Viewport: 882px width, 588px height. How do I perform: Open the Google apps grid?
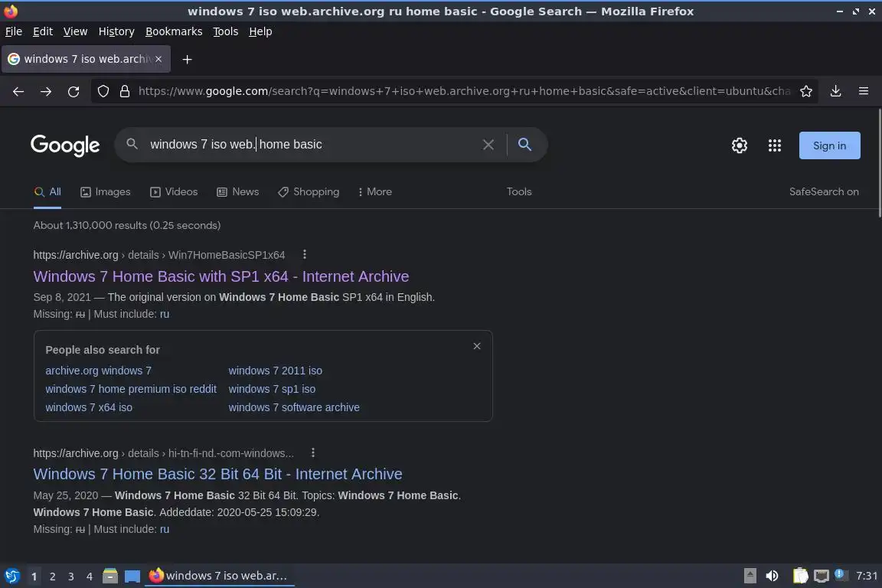775,145
